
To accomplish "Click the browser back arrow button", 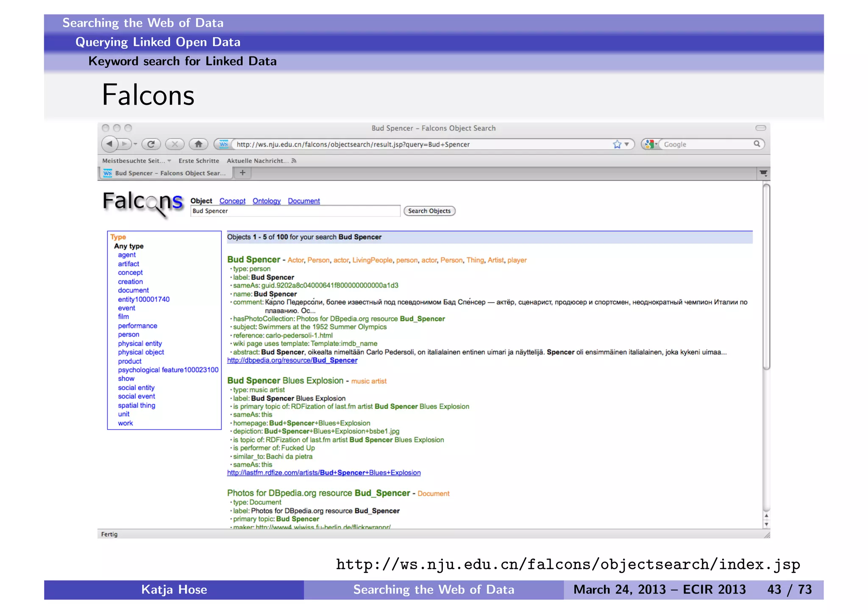I will click(109, 144).
